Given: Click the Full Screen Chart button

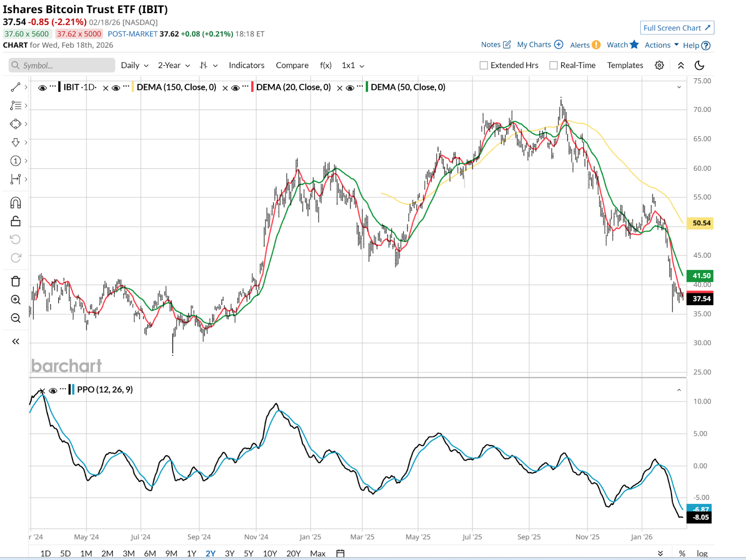Looking at the screenshot, I should click(677, 28).
